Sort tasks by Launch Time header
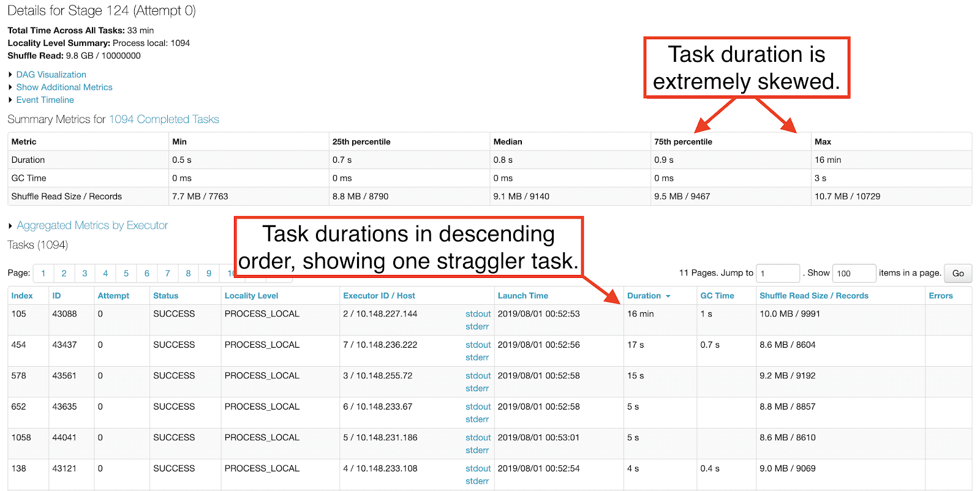The height and width of the screenshot is (491, 980). click(x=522, y=296)
